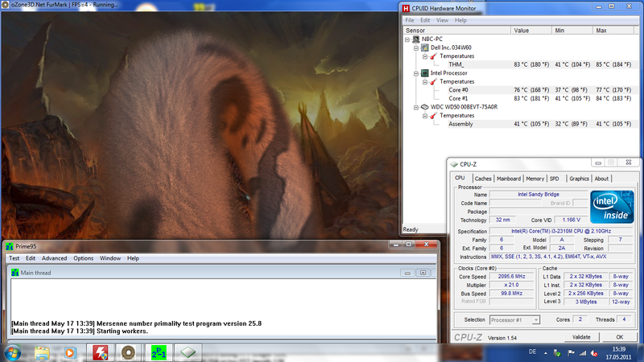Click the NBC-PC computer icon
Image resolution: width=644 pixels, height=362 pixels.
coord(416,39)
